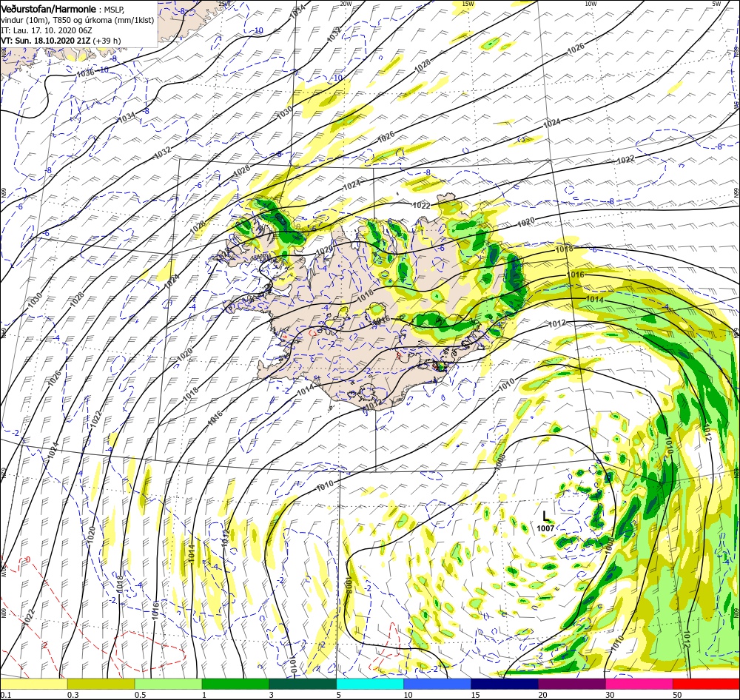Select the dark green 3 mm legend swatch
Viewport: 740px width, 700px height.
click(303, 684)
